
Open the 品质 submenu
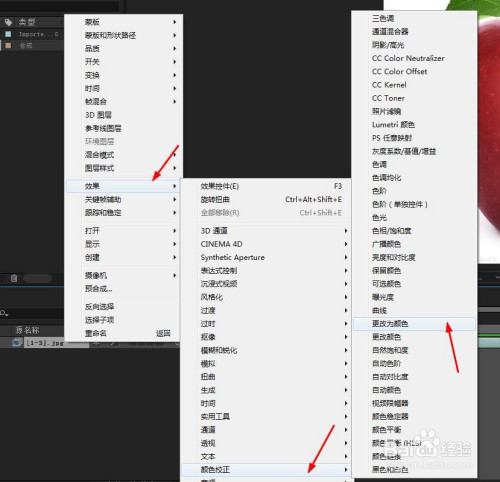(x=123, y=49)
